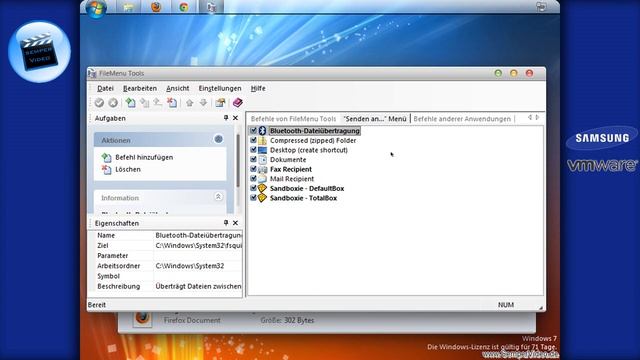The image size is (640, 360).
Task: Click the properties window toolbar icon
Action: tap(220, 103)
